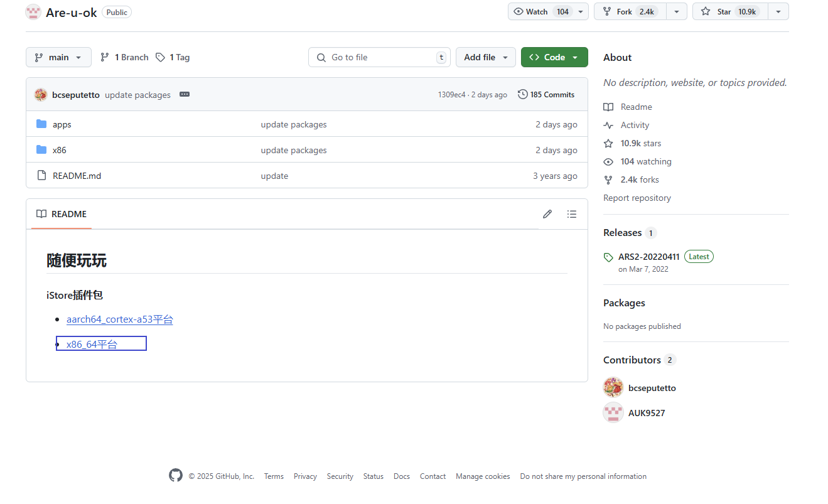Click the AUK9527 contributor avatar
This screenshot has height=504, width=828.
click(x=613, y=412)
